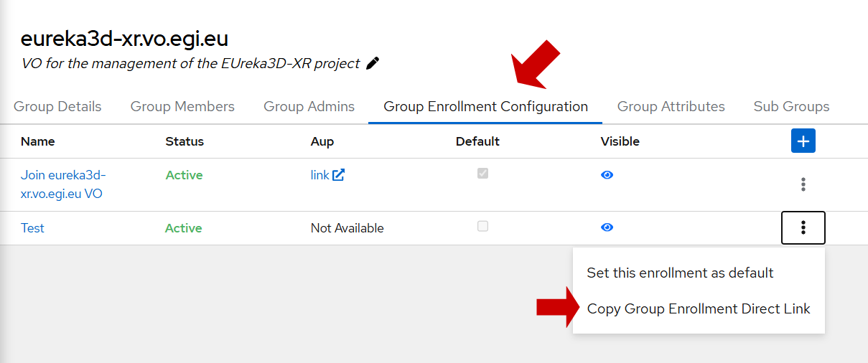Click the Status column header
The width and height of the screenshot is (868, 363).
185,141
